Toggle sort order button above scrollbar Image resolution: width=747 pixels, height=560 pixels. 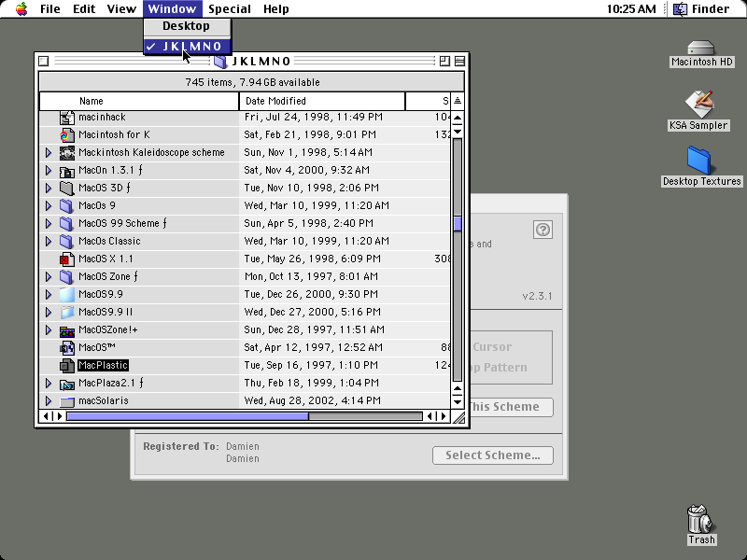(x=458, y=101)
